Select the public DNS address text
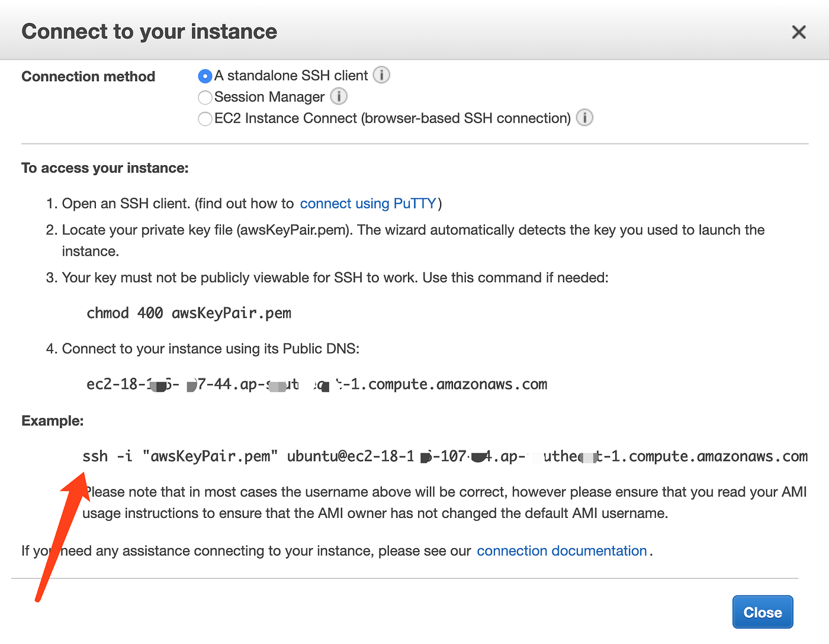This screenshot has width=829, height=644. (x=316, y=384)
